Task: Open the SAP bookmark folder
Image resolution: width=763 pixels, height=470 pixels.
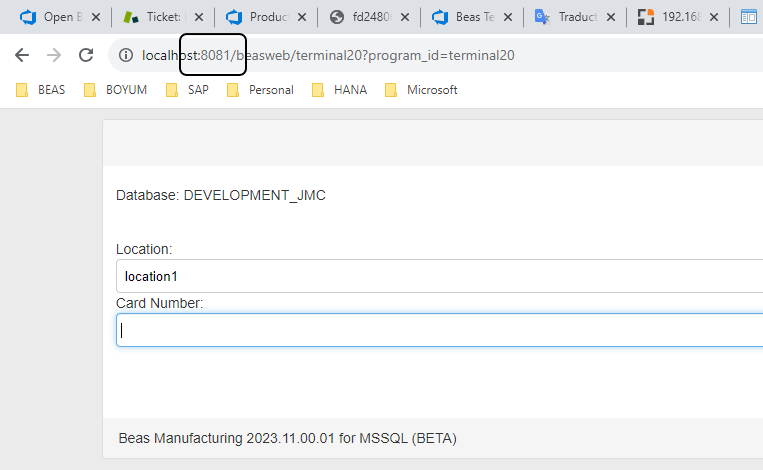Action: (x=187, y=90)
